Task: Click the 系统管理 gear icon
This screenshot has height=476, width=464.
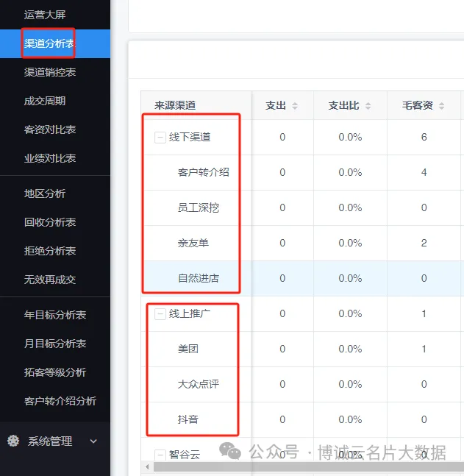Action: tap(13, 441)
